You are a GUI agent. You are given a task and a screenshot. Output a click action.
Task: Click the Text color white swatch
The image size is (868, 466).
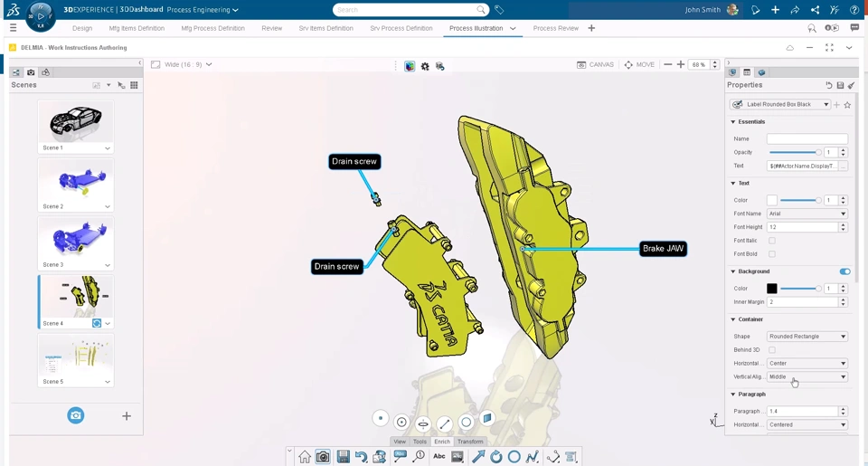[x=771, y=200]
